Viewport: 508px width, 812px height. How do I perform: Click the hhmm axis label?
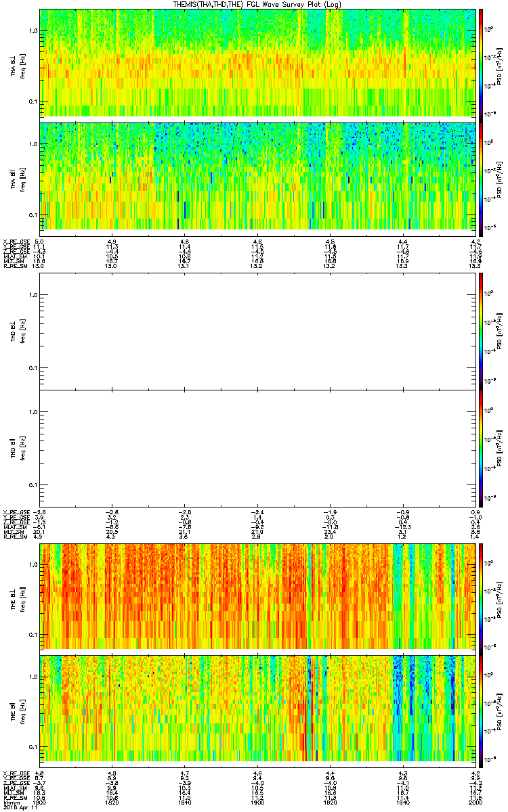click(x=10, y=801)
